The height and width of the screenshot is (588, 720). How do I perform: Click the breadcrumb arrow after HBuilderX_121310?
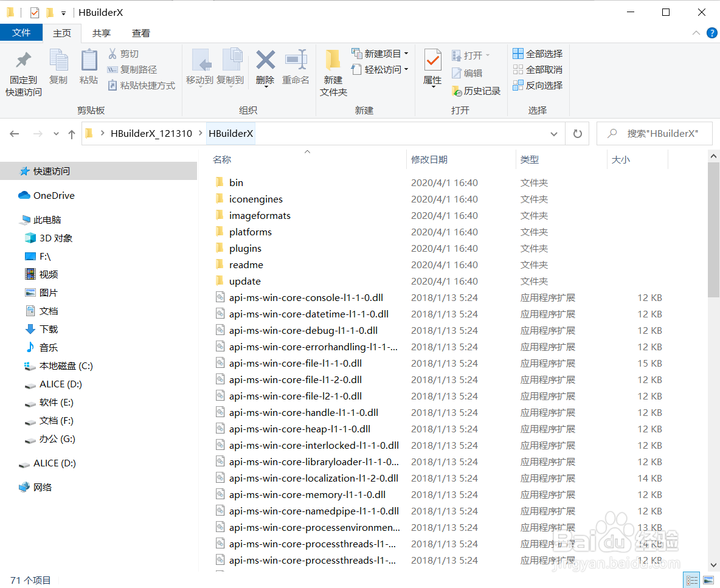point(201,133)
